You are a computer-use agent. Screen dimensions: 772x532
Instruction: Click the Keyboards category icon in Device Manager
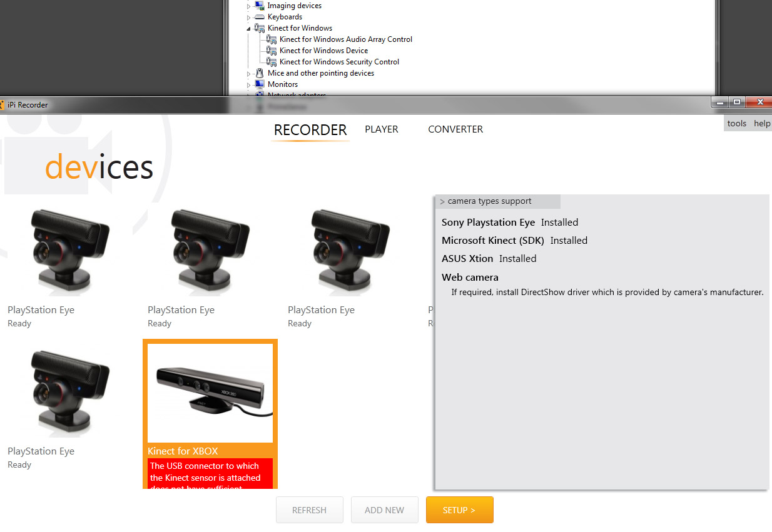point(259,17)
